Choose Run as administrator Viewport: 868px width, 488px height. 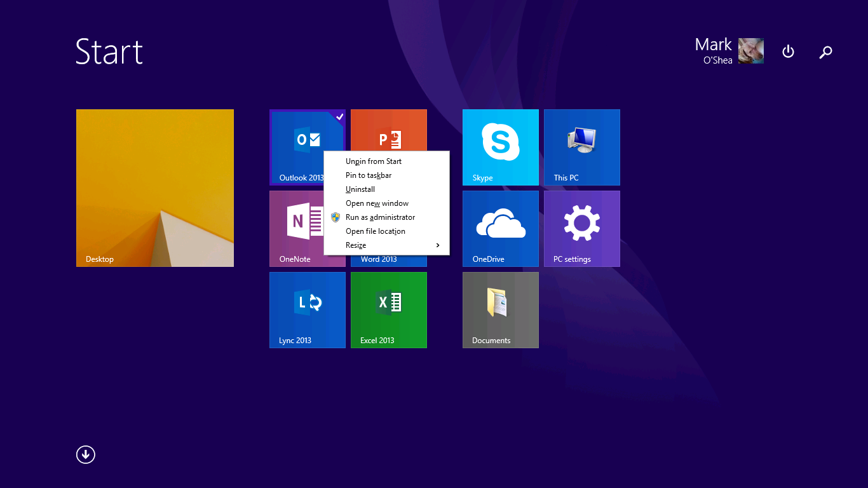click(x=380, y=217)
